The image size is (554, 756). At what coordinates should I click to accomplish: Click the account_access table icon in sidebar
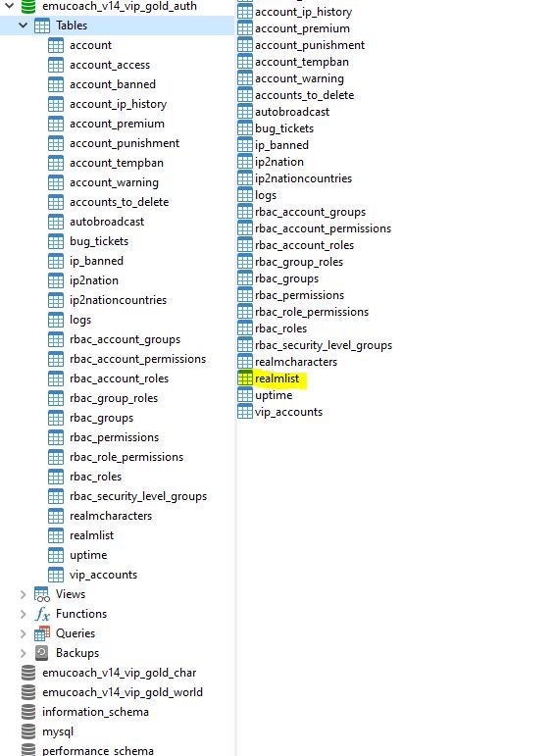(x=56, y=65)
